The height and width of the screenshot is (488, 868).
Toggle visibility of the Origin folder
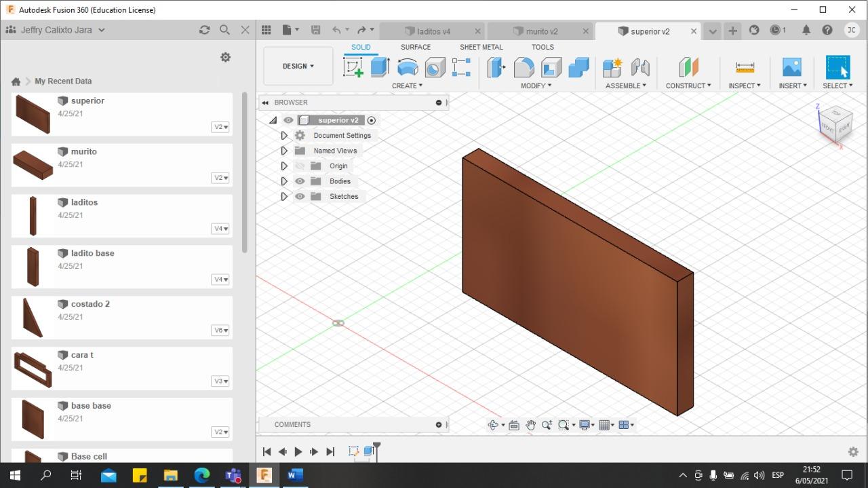coord(300,166)
